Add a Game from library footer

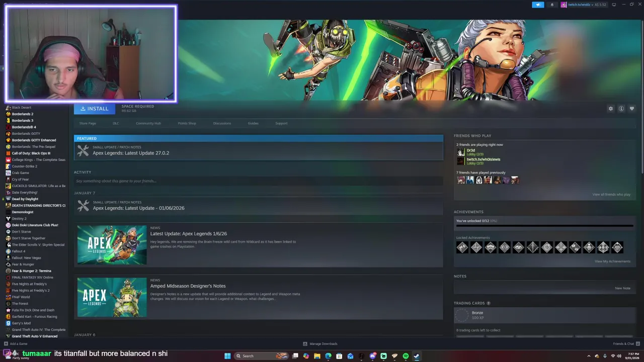point(16,344)
